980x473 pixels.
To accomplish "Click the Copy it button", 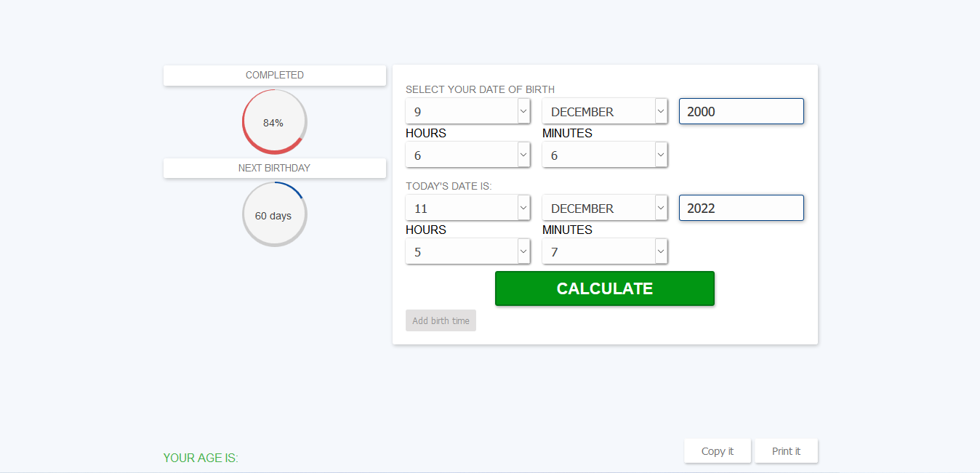I will 718,451.
